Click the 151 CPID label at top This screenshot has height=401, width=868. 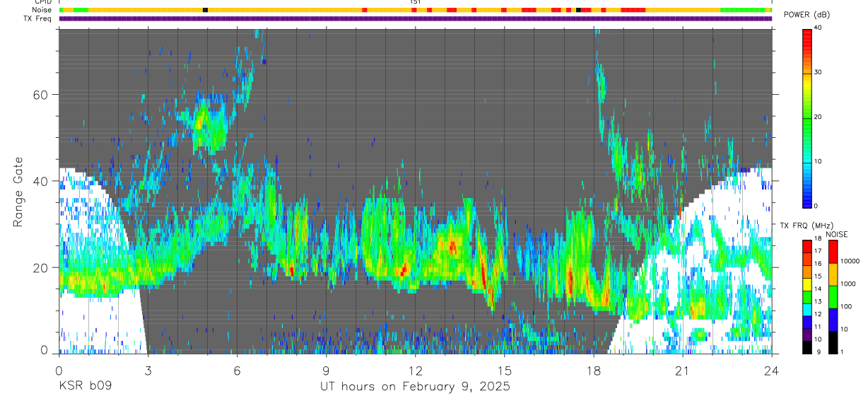416,2
